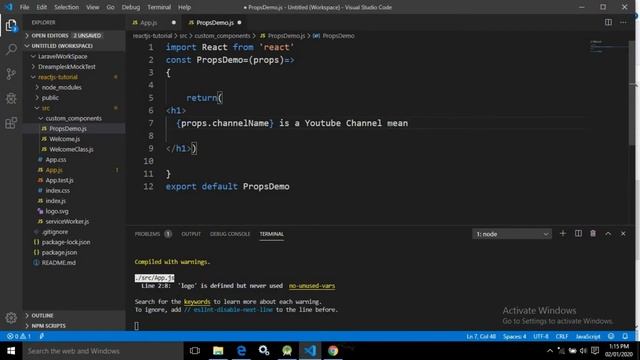The image size is (640, 360).
Task: Click errors and warnings status indicator
Action: 19,336
